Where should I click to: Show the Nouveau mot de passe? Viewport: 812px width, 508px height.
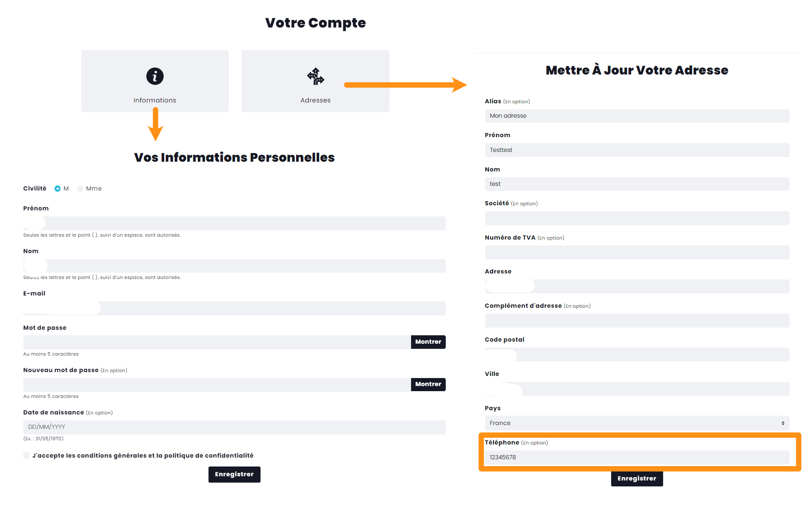428,384
